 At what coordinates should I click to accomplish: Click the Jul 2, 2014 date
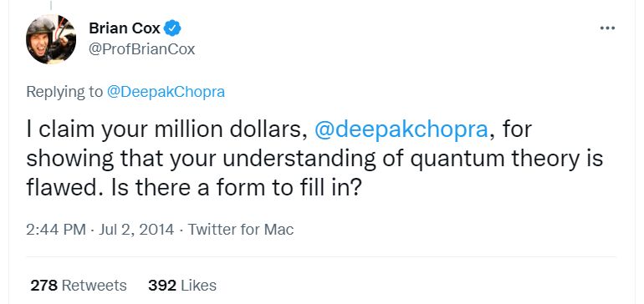click(137, 230)
